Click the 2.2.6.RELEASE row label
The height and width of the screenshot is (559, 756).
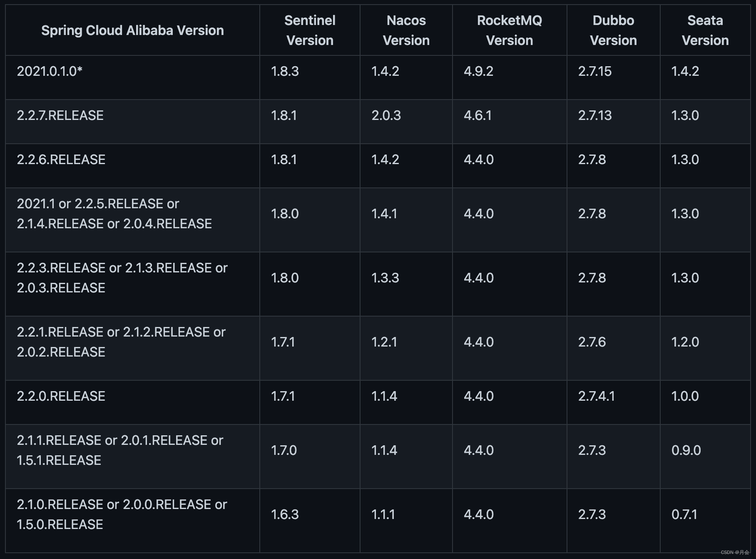click(61, 160)
